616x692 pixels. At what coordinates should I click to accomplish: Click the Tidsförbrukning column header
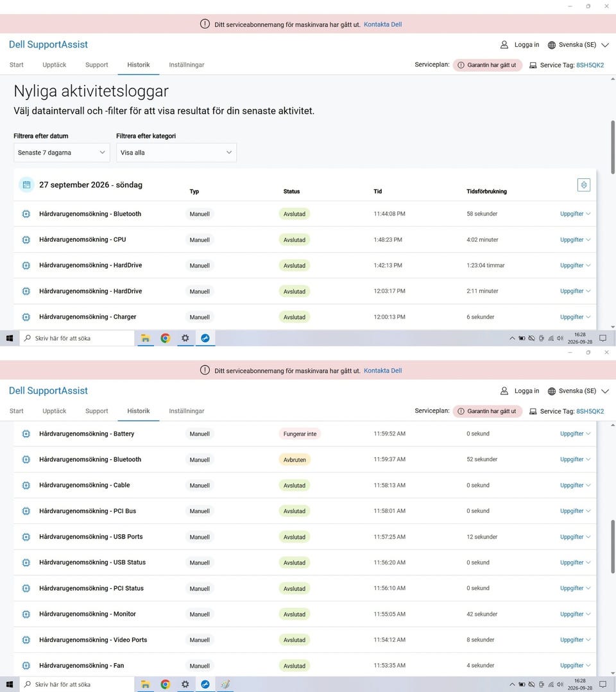coord(486,192)
